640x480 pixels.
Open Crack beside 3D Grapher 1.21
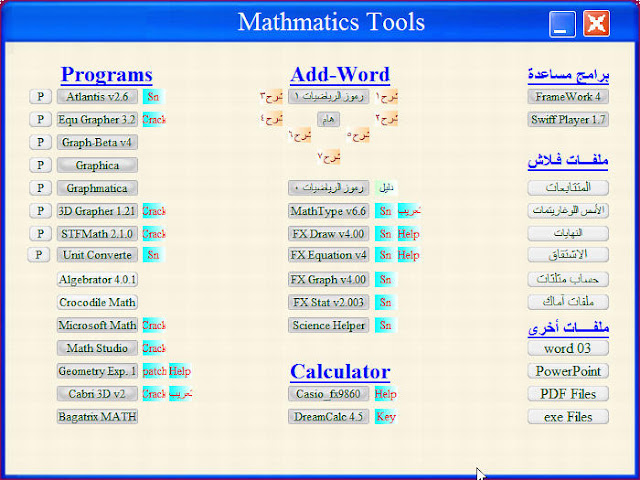click(154, 211)
